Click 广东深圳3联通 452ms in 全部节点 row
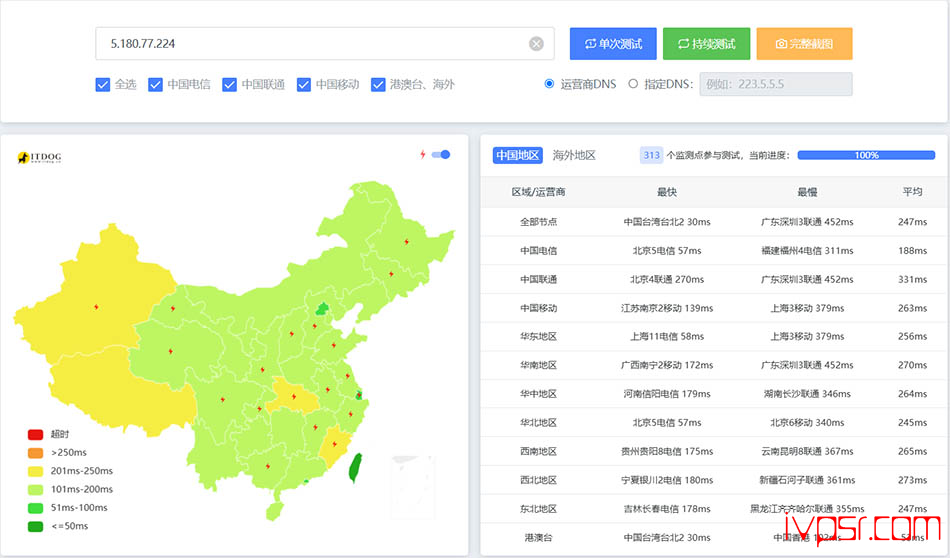Screen dimensions: 950x558 807,222
